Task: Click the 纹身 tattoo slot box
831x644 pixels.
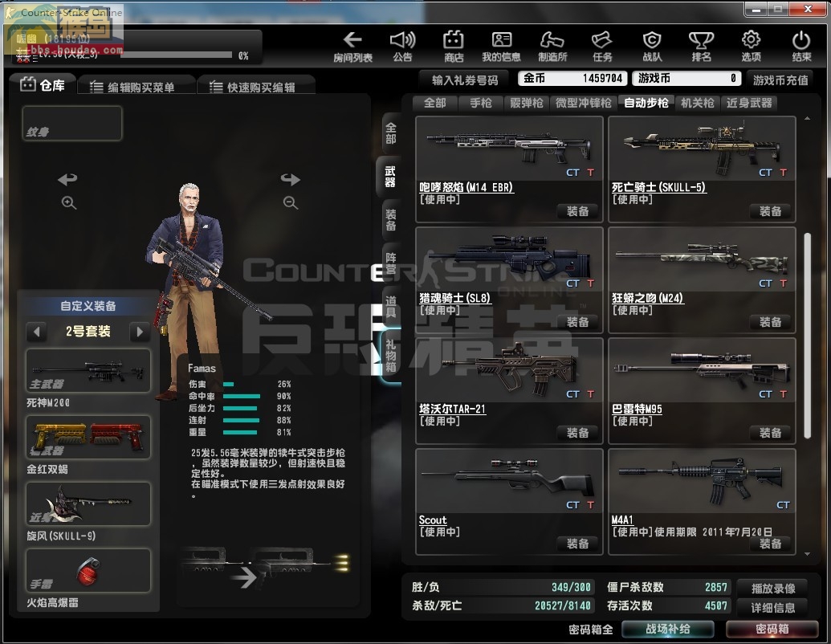Action: (x=72, y=123)
